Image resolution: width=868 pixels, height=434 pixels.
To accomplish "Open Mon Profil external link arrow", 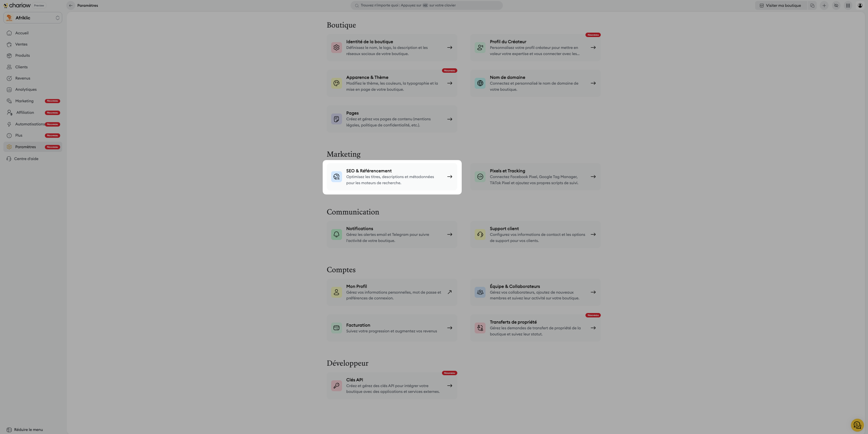I will click(449, 292).
